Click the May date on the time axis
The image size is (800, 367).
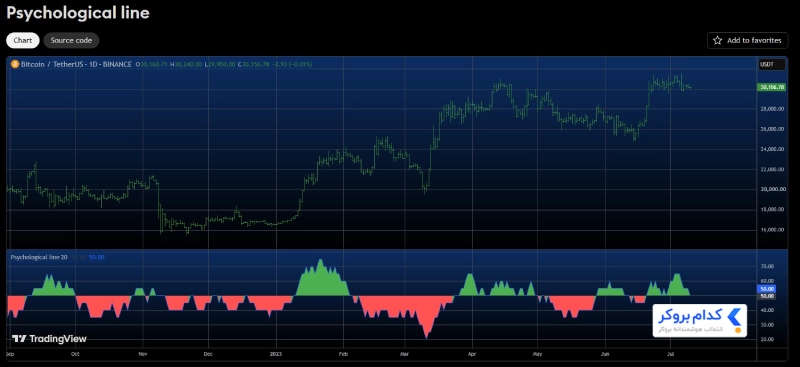pyautogui.click(x=537, y=353)
